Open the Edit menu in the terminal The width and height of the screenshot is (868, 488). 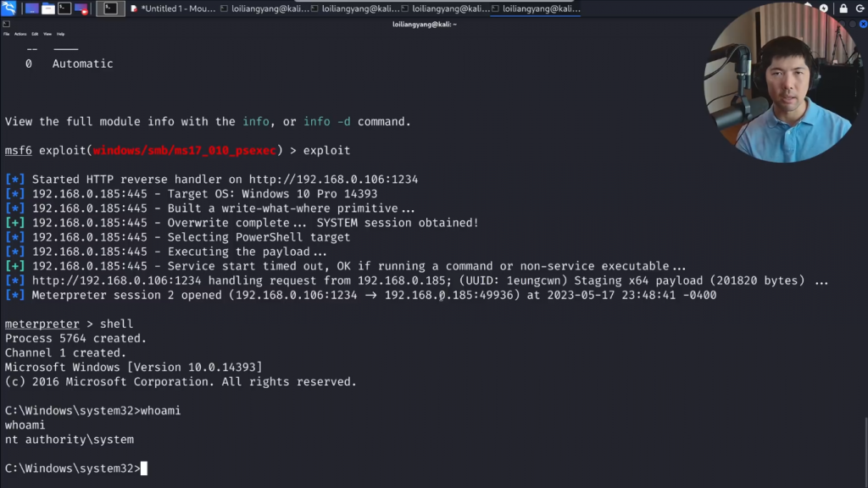tap(35, 34)
